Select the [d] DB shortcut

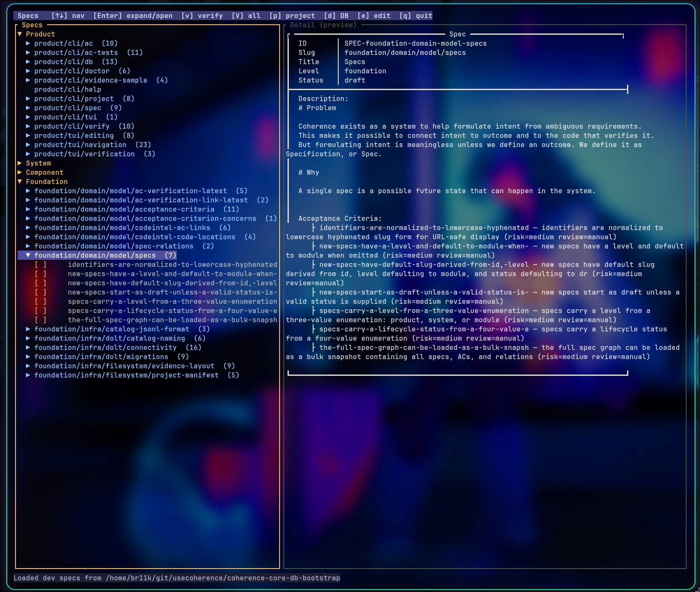coord(336,16)
